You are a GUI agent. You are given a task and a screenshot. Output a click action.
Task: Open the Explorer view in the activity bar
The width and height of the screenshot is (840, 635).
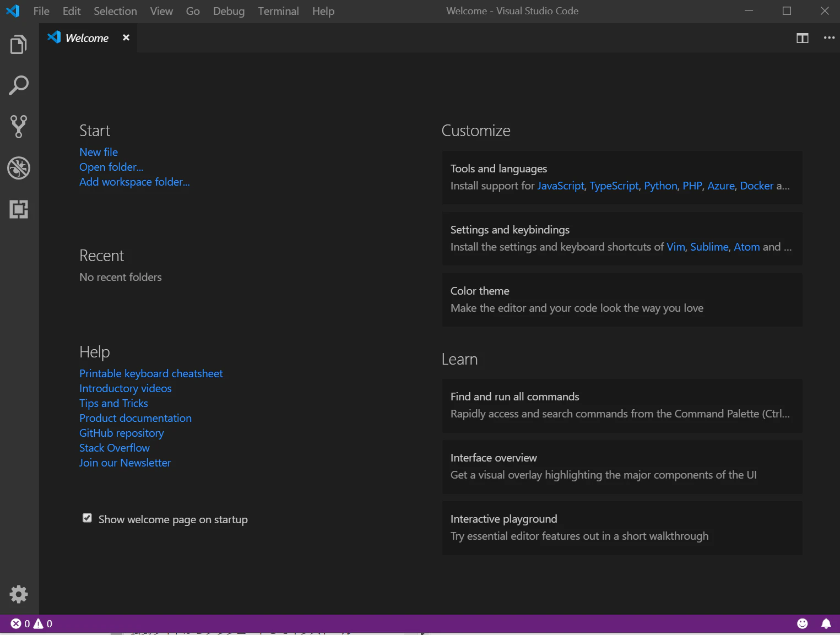point(19,45)
